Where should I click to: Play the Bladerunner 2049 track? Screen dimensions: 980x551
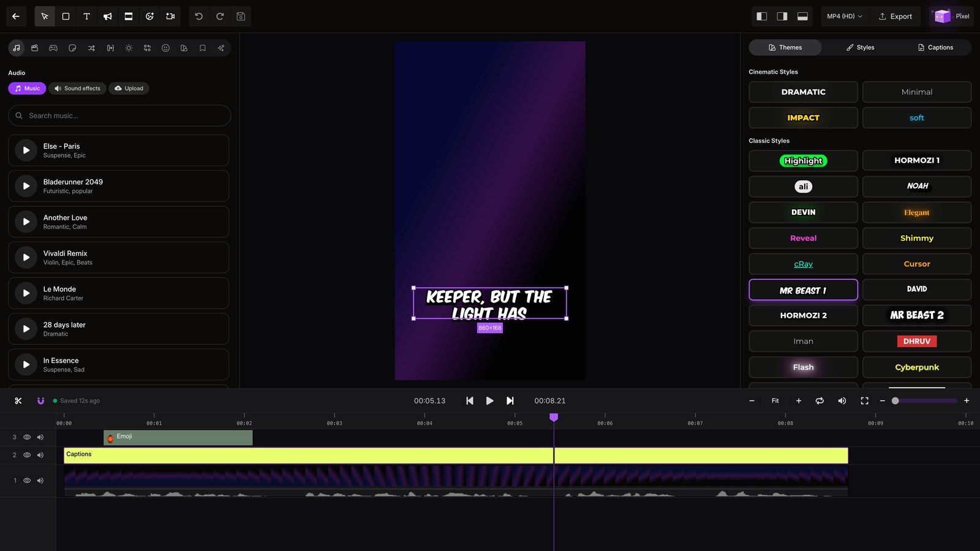pyautogui.click(x=26, y=186)
